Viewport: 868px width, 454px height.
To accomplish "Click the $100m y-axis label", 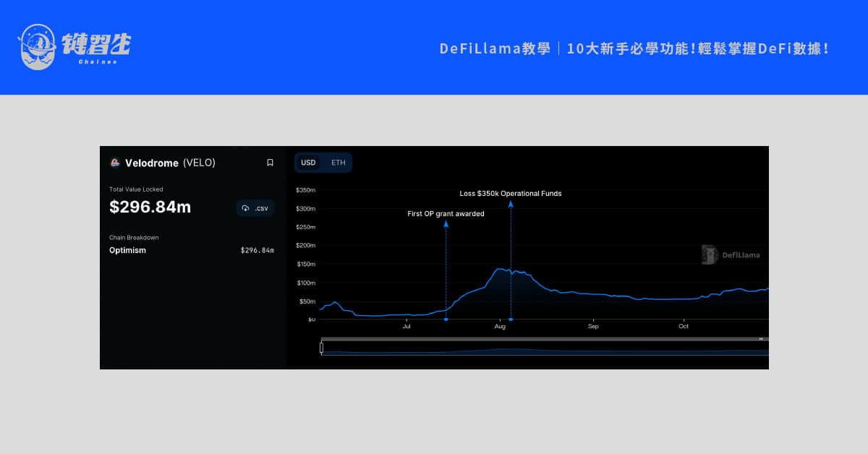I will coord(306,283).
